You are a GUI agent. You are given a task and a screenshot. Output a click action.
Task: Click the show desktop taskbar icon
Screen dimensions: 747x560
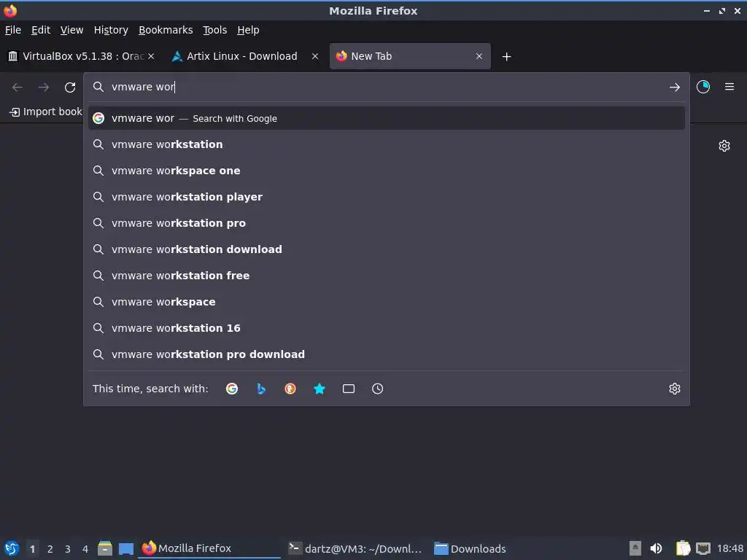[125, 548]
